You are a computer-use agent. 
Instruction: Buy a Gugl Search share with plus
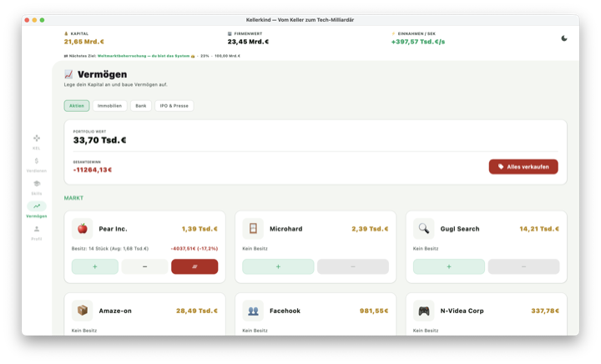pos(448,266)
